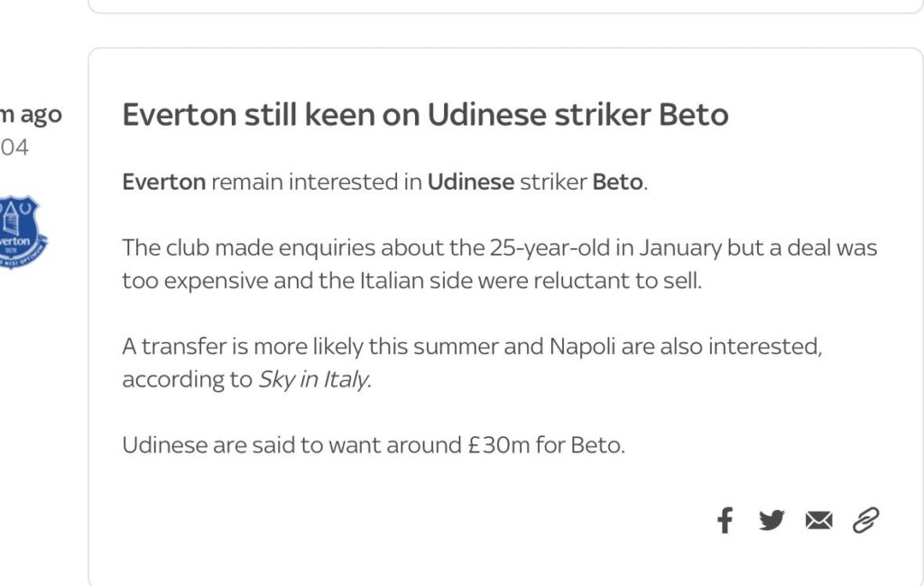Open the 'Everton still keen on Udinese striker Beto' headline
The width and height of the screenshot is (924, 586).
pos(425,115)
